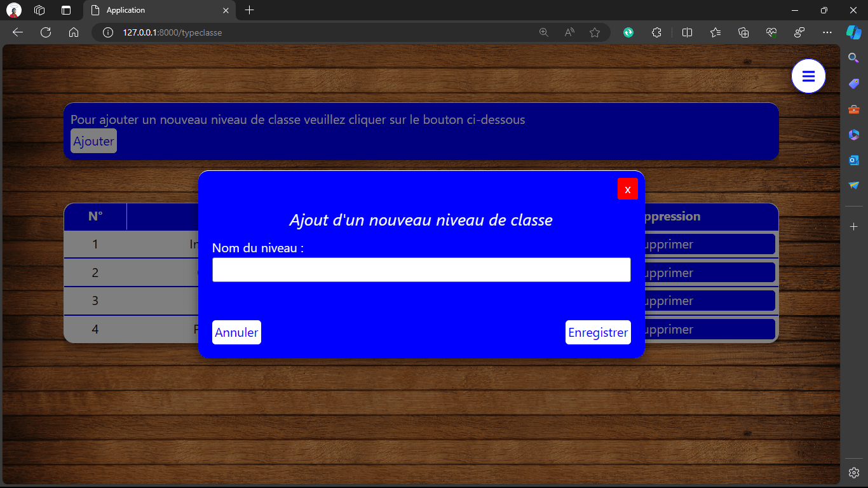
Task: Open the sidebar tools briefcase icon
Action: tap(854, 109)
